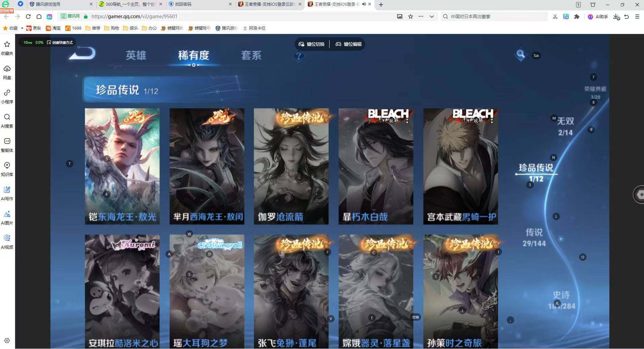This screenshot has width=644, height=349.
Task: Click the scissors screenshot icon
Action: coord(555,16)
